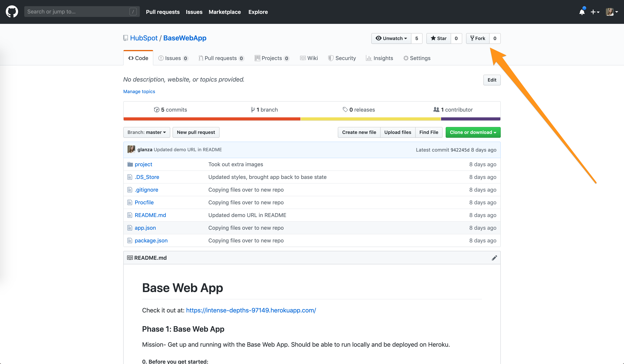Click the commits history clock icon
The height and width of the screenshot is (364, 624).
(x=157, y=109)
